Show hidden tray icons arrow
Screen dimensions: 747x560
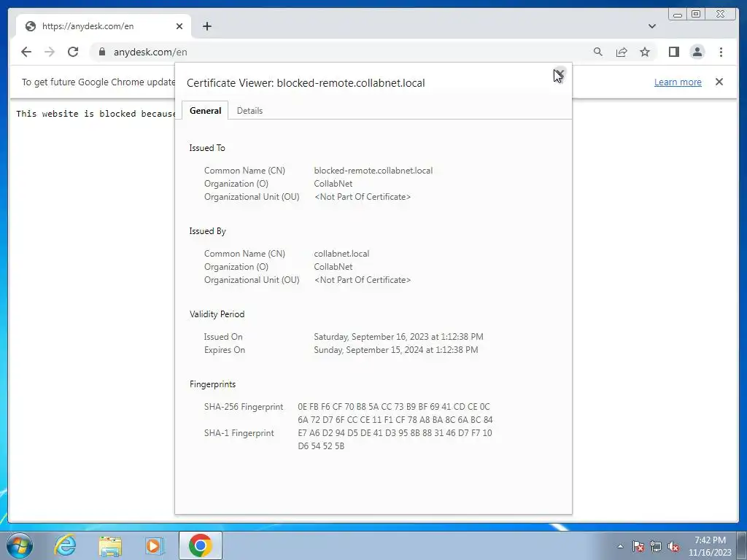[620, 546]
